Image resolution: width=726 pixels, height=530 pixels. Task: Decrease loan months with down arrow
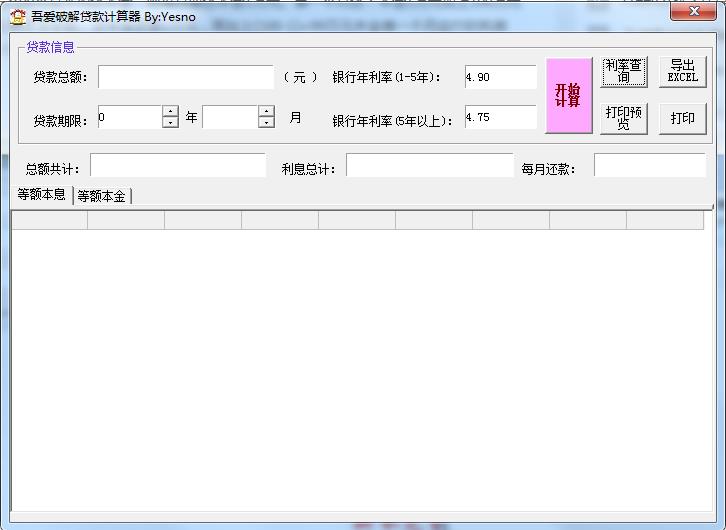(x=267, y=123)
